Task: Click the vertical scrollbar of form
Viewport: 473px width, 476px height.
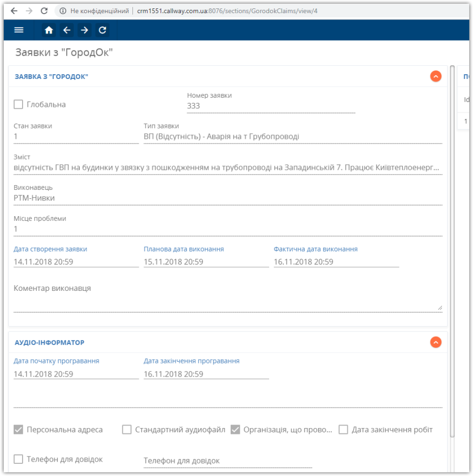Action: tap(452, 251)
